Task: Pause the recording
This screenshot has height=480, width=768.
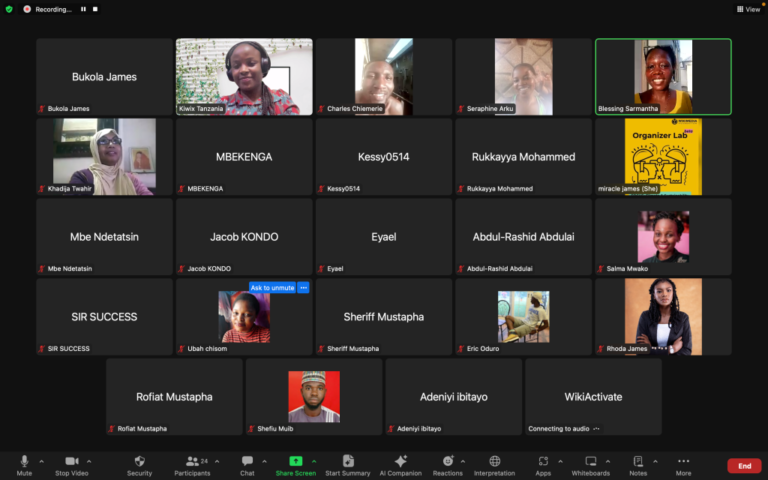Action: (x=83, y=9)
